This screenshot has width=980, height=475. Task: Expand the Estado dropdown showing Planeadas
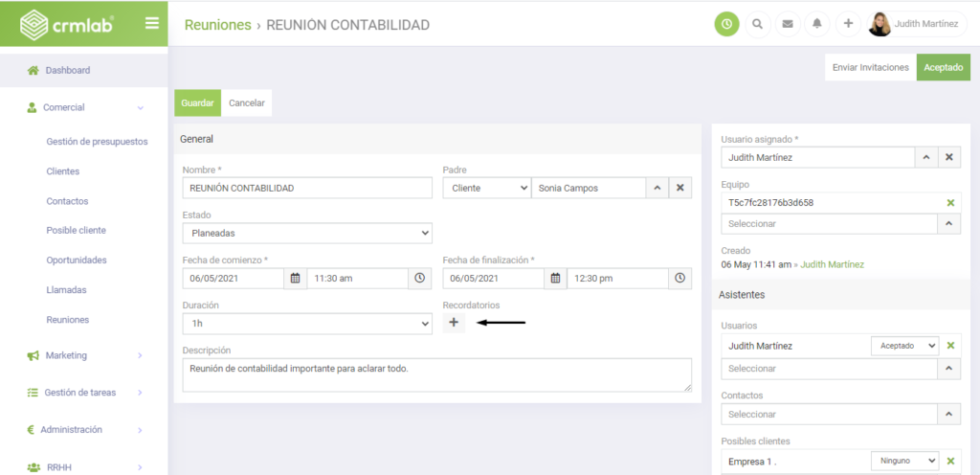pyautogui.click(x=306, y=233)
